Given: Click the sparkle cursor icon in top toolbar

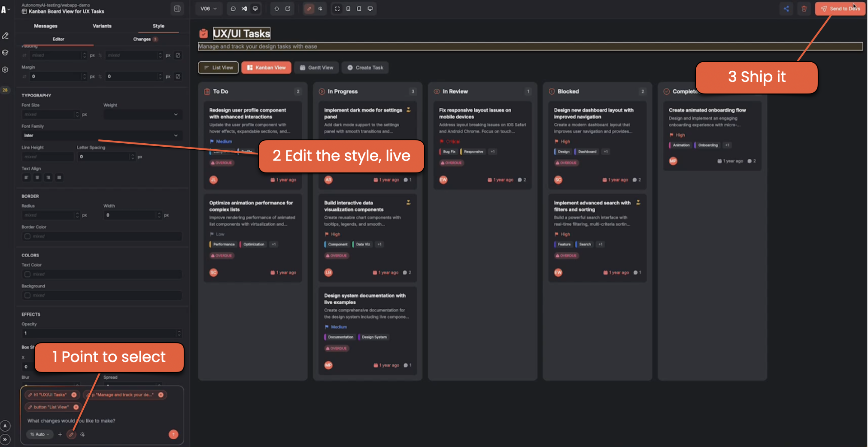Looking at the screenshot, I should [320, 9].
